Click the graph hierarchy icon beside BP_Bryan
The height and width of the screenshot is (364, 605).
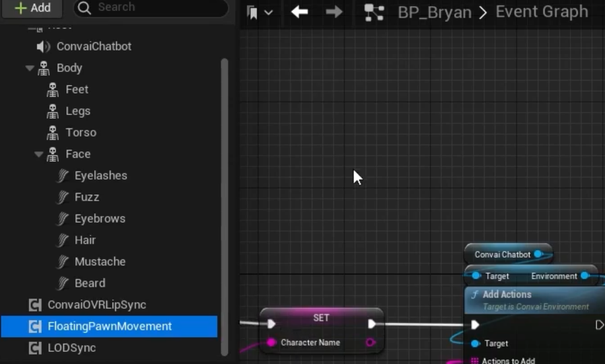tap(374, 12)
